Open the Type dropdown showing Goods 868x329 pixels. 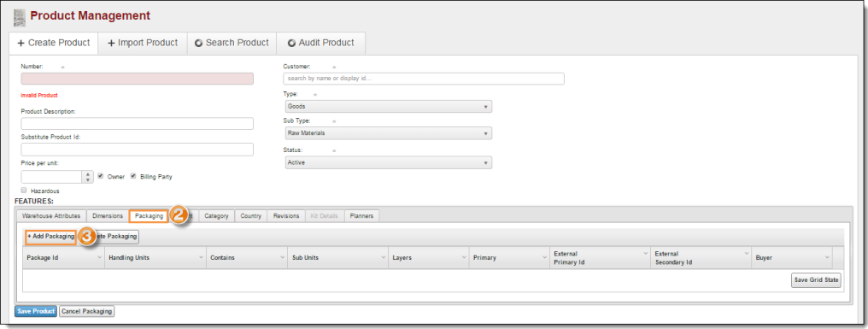coord(388,106)
